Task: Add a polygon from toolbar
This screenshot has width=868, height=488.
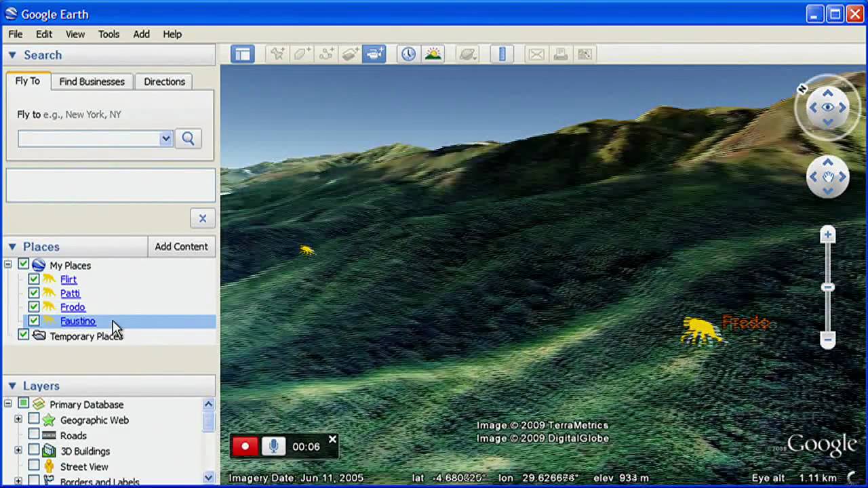Action: pos(302,54)
